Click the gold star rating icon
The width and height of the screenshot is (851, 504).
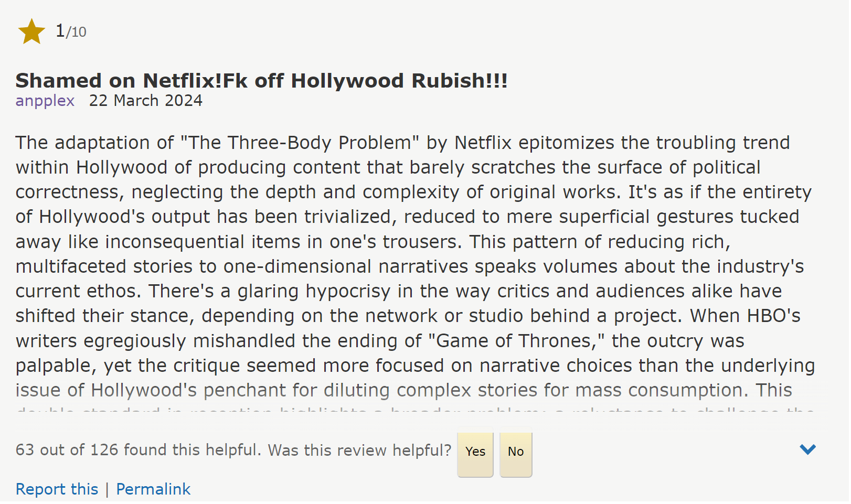31,31
